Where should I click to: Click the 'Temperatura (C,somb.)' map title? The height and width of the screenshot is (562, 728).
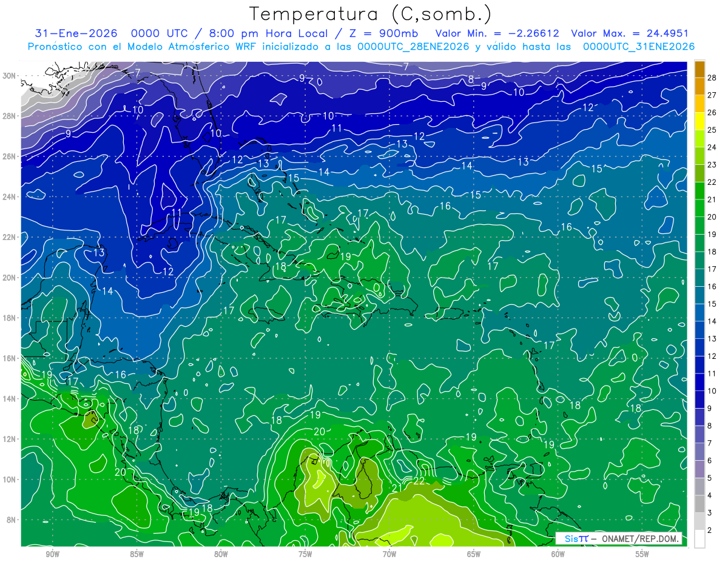[x=370, y=14]
